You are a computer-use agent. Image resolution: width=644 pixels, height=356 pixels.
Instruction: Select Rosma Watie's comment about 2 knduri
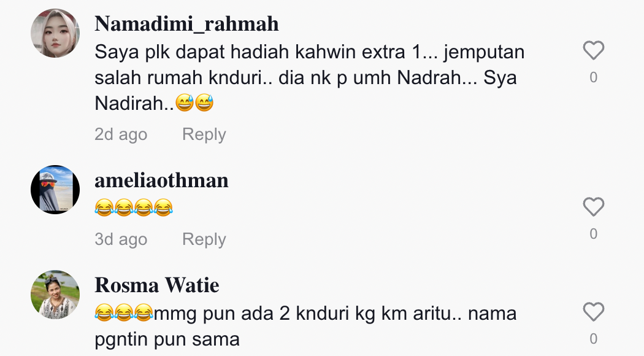[305, 327]
